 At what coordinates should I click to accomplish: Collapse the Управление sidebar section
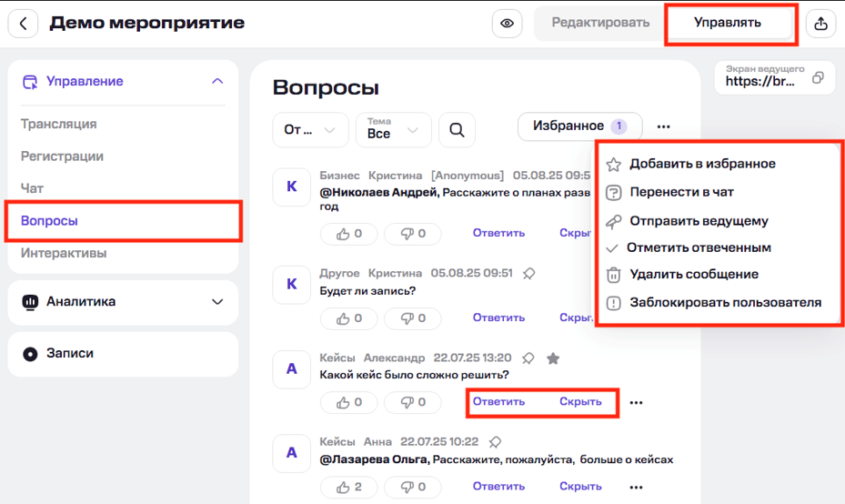(216, 82)
